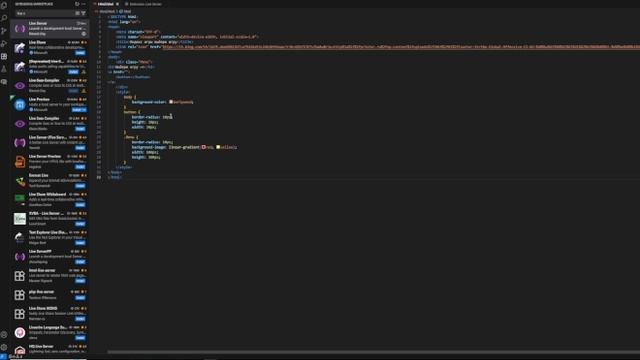The width and height of the screenshot is (640, 360).
Task: Open the Chat view in activity bar
Action: point(4,82)
